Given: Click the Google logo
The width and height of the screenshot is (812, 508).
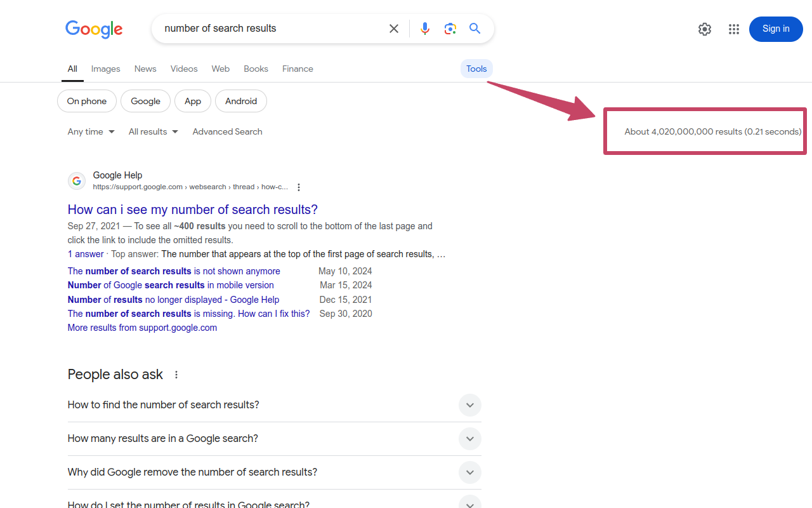Looking at the screenshot, I should click(x=94, y=29).
